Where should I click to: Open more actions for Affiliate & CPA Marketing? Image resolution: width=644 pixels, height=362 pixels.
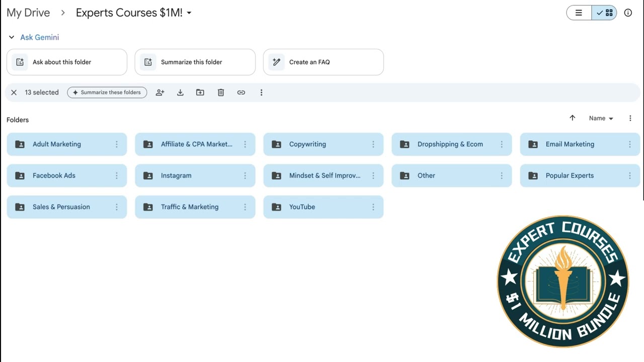tap(245, 144)
